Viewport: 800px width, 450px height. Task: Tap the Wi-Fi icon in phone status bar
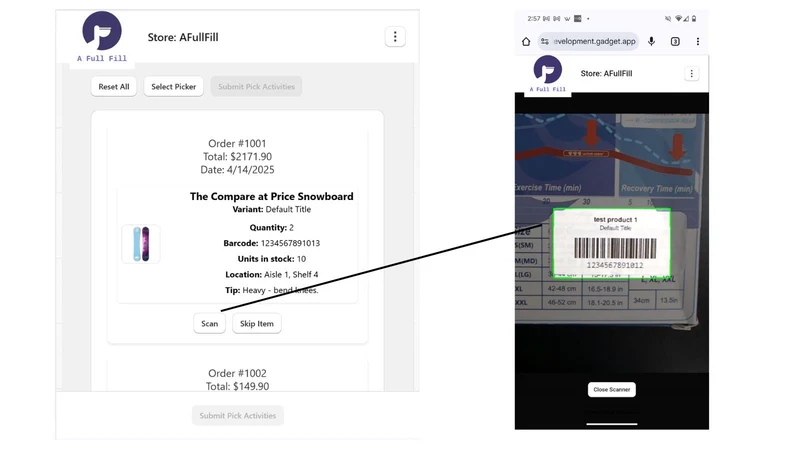679,18
